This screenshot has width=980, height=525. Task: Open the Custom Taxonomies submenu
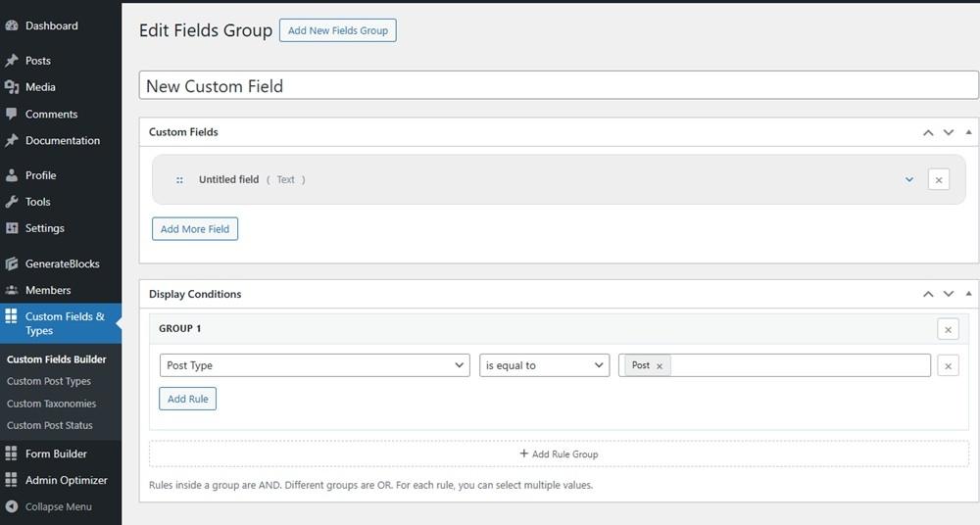(51, 404)
